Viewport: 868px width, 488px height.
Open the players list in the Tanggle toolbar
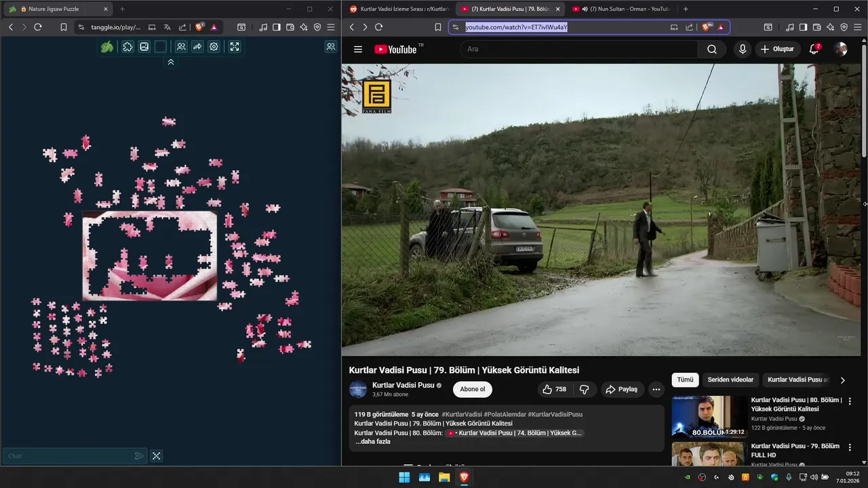(181, 47)
